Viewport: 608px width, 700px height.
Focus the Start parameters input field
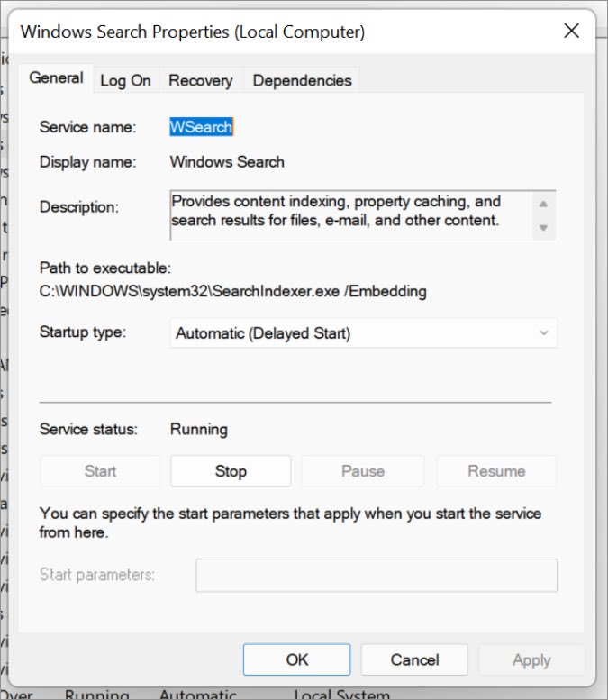tap(377, 576)
